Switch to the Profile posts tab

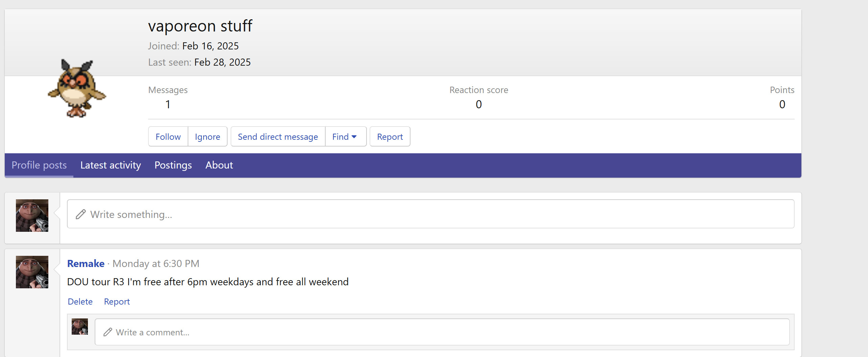39,165
